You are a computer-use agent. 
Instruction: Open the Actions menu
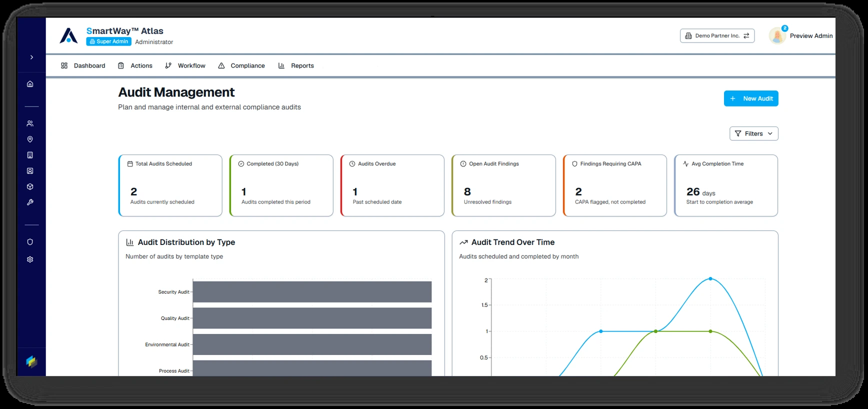click(x=135, y=65)
